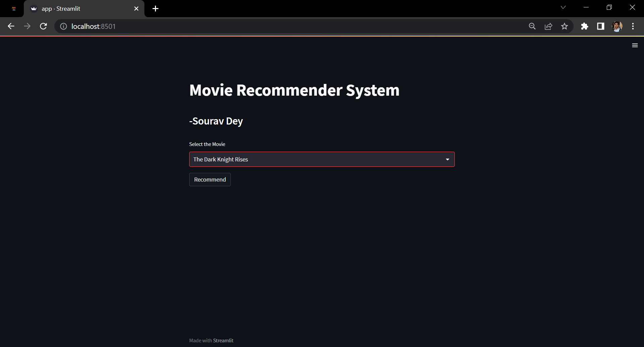Screen dimensions: 644x347
Task: Click the Chrome three-dot menu
Action: (633, 26)
